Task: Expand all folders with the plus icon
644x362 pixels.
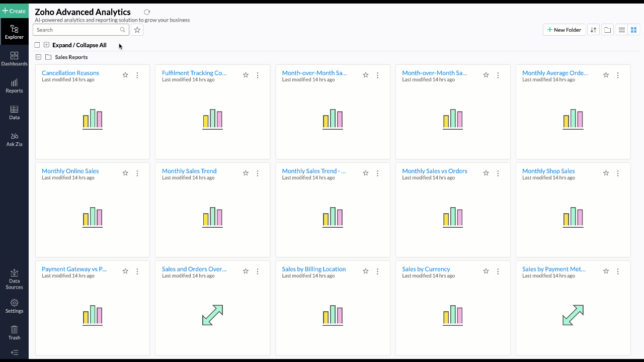Action: [46, 45]
